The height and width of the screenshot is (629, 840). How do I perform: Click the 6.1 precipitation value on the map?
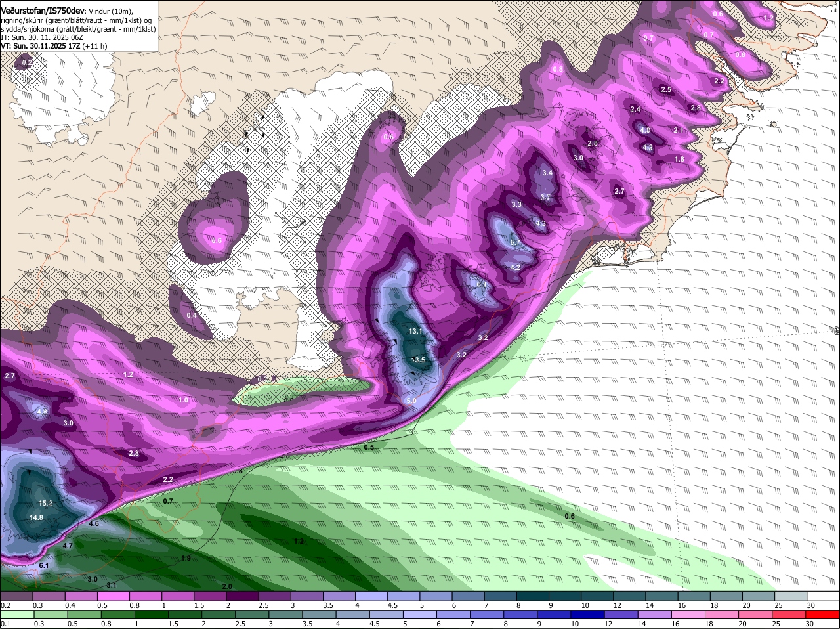(45, 565)
